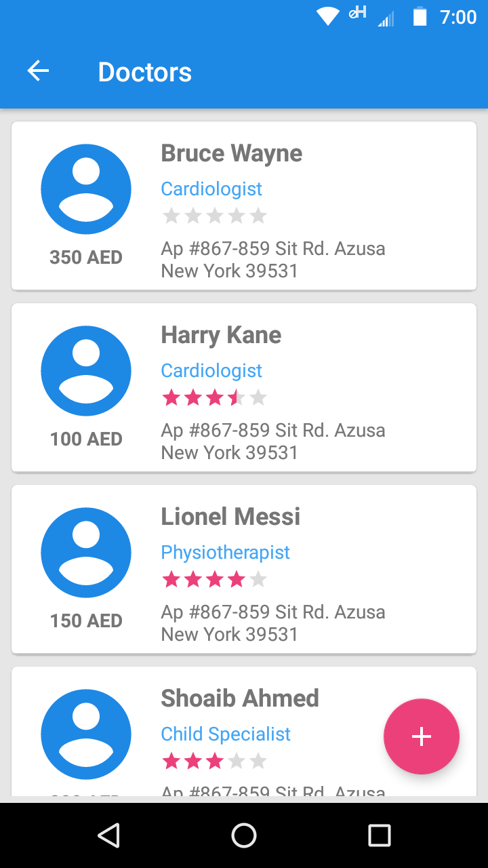Viewport: 488px width, 868px height.
Task: Click Harry Kane's star rating bar
Action: coord(215,397)
